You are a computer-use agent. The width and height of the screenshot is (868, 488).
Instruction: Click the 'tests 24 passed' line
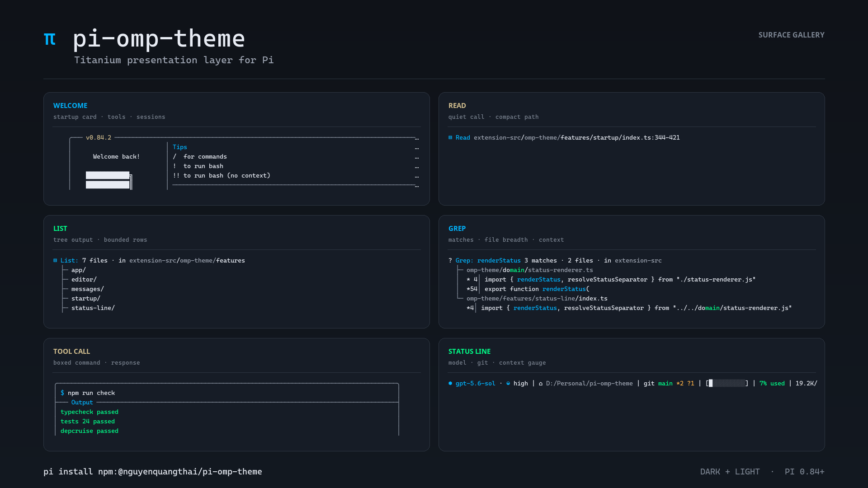tap(88, 421)
